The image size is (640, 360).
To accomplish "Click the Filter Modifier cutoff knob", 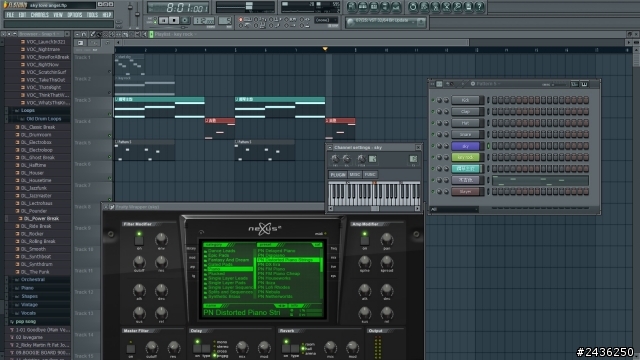I will (x=139, y=262).
